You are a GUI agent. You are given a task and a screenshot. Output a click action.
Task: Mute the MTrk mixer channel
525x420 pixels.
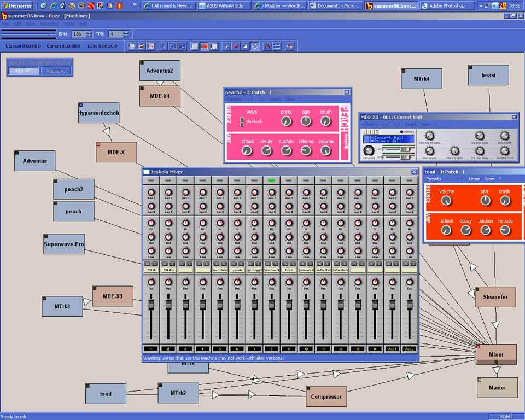pyautogui.click(x=147, y=264)
